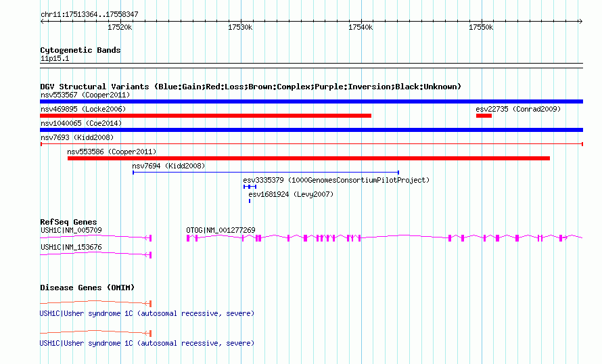Click the 17530k ruler tick label
Image resolution: width=602 pixels, height=364 pixels.
(240, 28)
